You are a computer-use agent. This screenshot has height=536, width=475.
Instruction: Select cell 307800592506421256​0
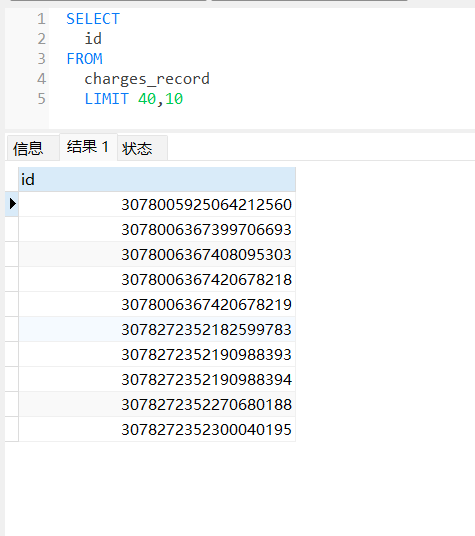[x=157, y=204]
